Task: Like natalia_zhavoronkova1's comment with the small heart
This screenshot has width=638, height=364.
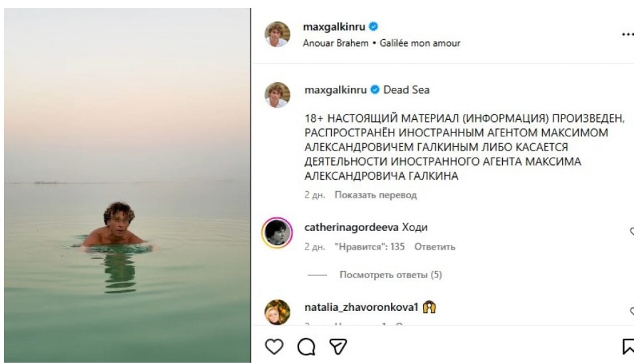Action: coord(633,311)
